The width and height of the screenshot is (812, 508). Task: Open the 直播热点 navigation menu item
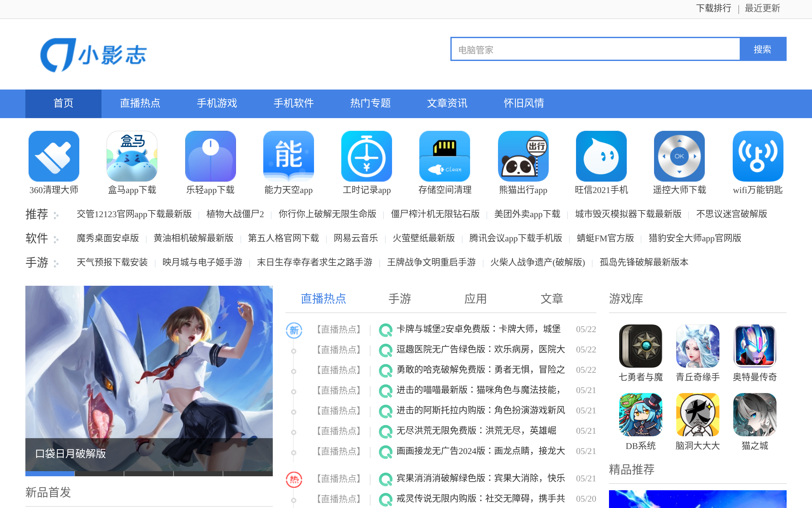point(140,104)
